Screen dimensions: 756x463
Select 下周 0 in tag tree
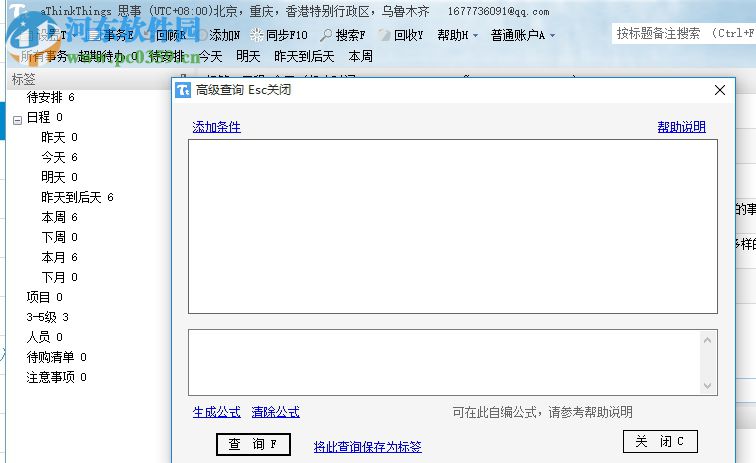(x=59, y=237)
